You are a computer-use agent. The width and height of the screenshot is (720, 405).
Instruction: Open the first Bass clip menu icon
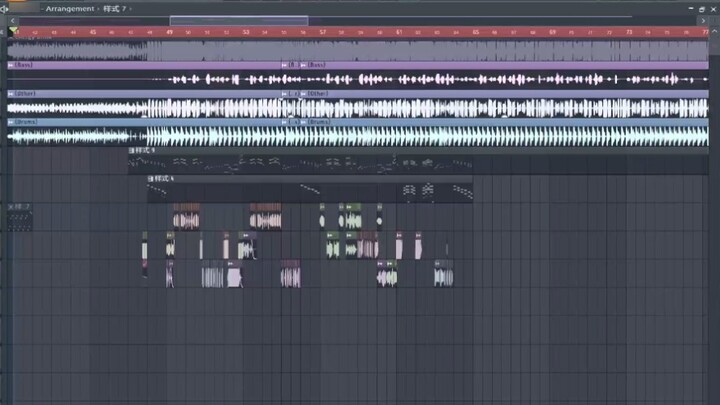pos(11,65)
